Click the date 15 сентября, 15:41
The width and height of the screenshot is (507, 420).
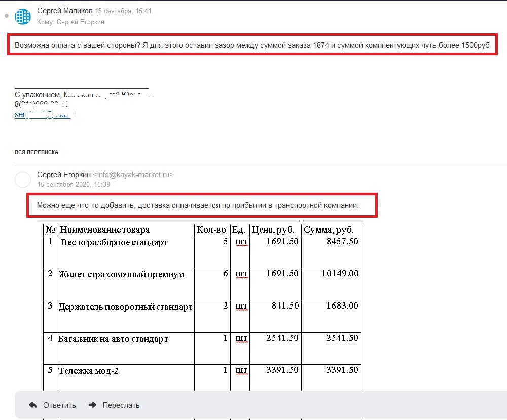123,11
